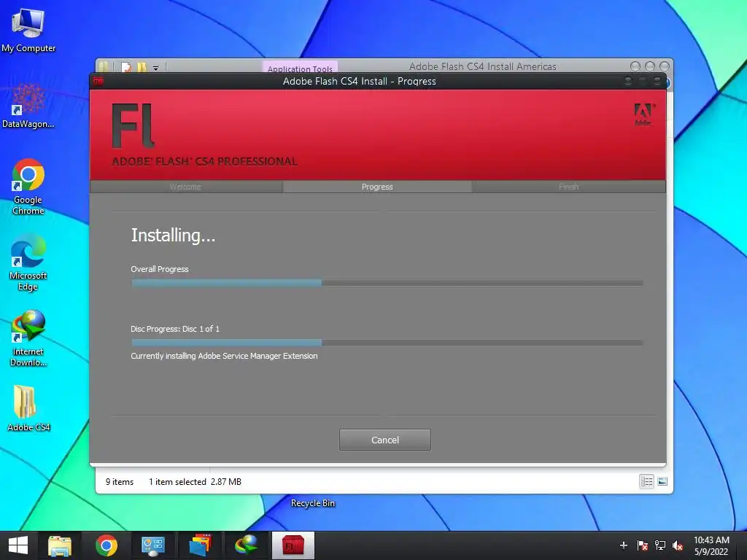747x560 pixels.
Task: Click the 'Adobe Flash CS4 Install Americas' window title
Action: click(483, 66)
